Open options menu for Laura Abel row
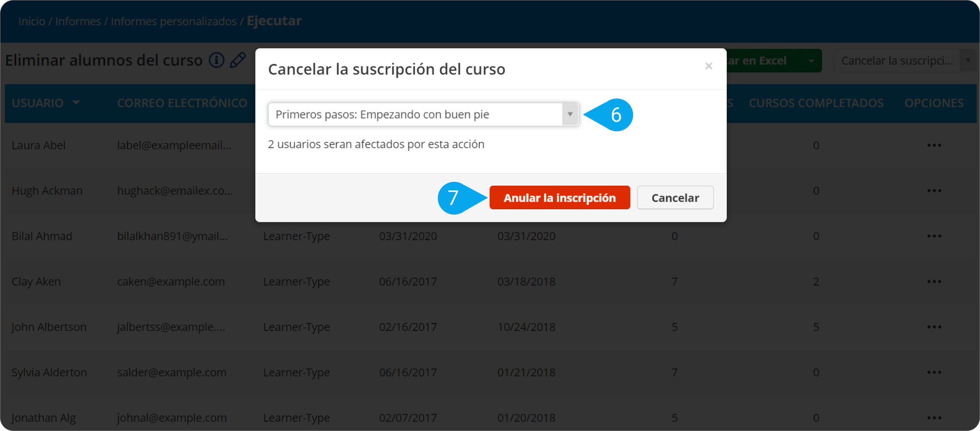980x431 pixels. (x=934, y=145)
